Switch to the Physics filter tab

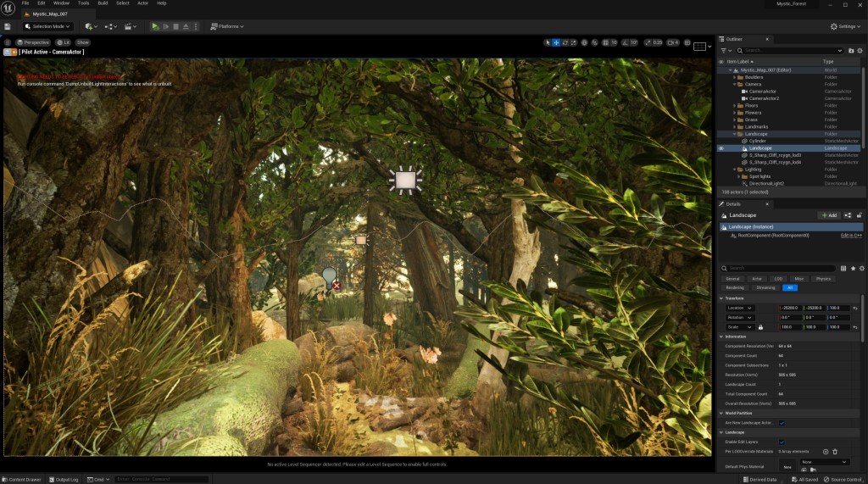click(822, 278)
